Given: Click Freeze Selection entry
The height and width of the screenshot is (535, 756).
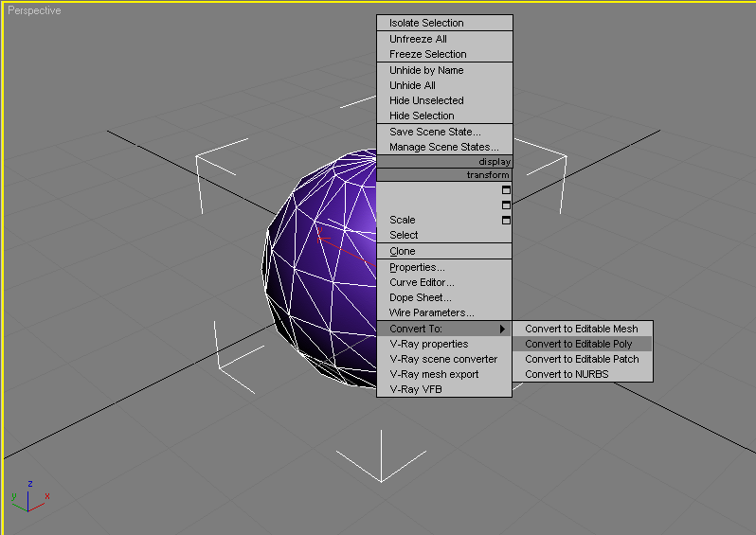Looking at the screenshot, I should click(x=444, y=54).
